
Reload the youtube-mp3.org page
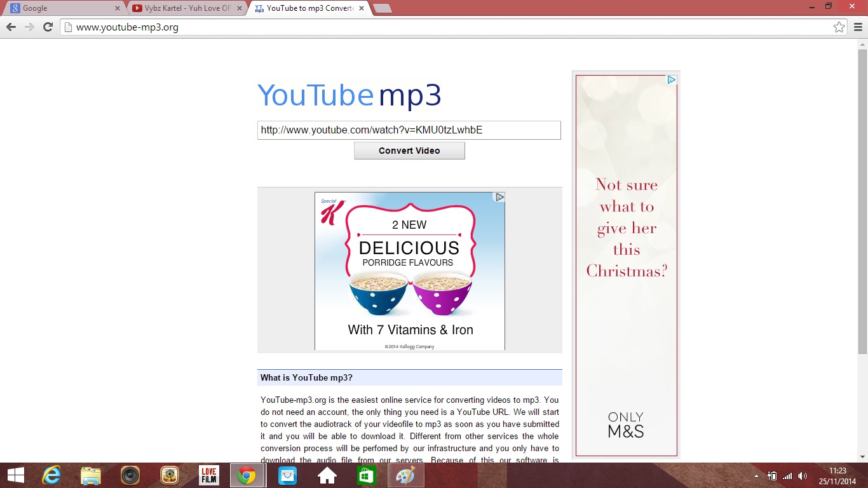pos(48,27)
